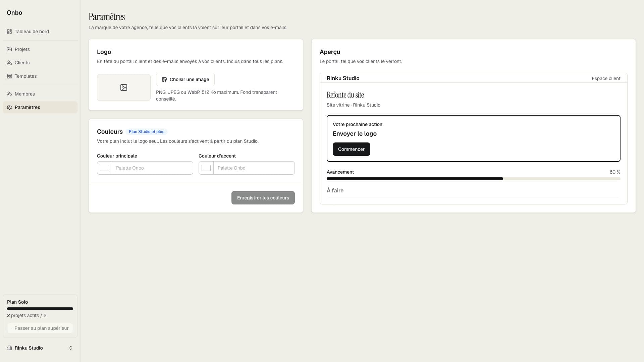Screen dimensions: 644x362
Task: Click the Envoyer le logo text
Action: coord(355,134)
